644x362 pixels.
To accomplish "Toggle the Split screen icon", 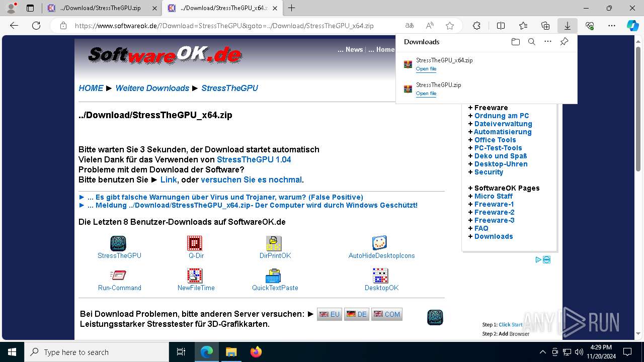I will pyautogui.click(x=501, y=26).
